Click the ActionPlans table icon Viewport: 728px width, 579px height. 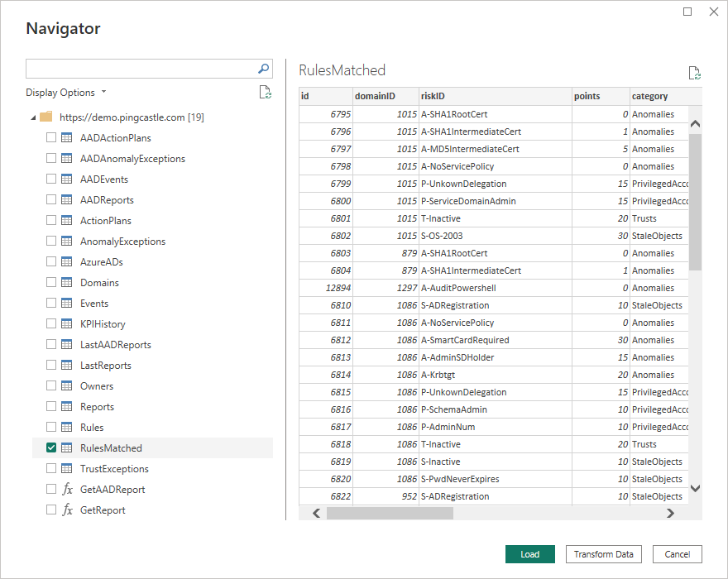[67, 220]
